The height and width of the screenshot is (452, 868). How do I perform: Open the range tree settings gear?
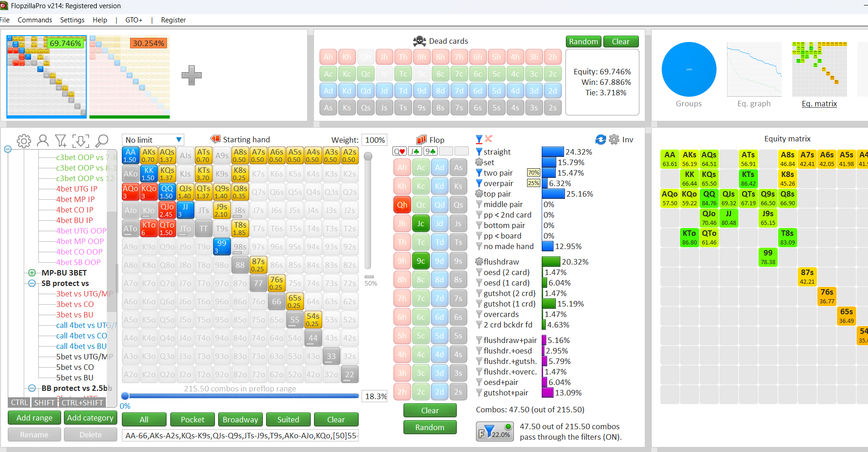(24, 141)
